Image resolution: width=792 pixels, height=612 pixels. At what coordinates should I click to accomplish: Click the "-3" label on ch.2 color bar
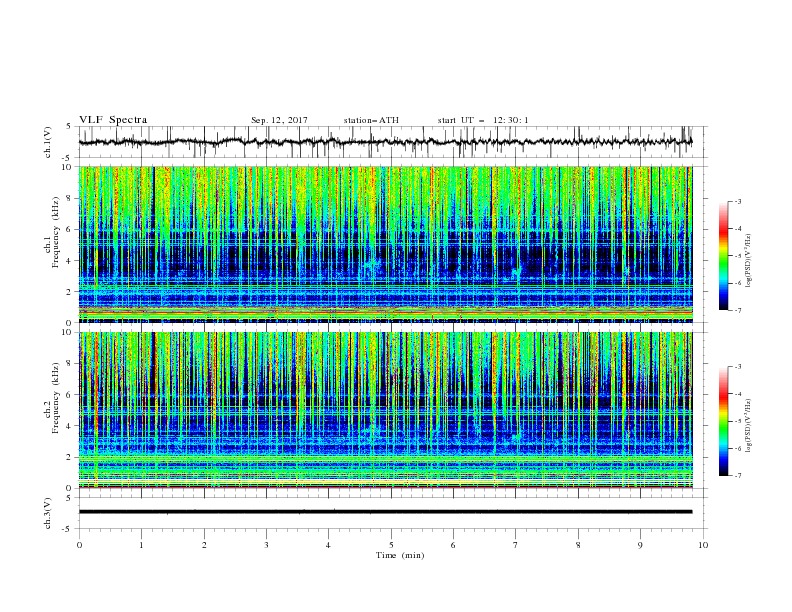pos(738,367)
